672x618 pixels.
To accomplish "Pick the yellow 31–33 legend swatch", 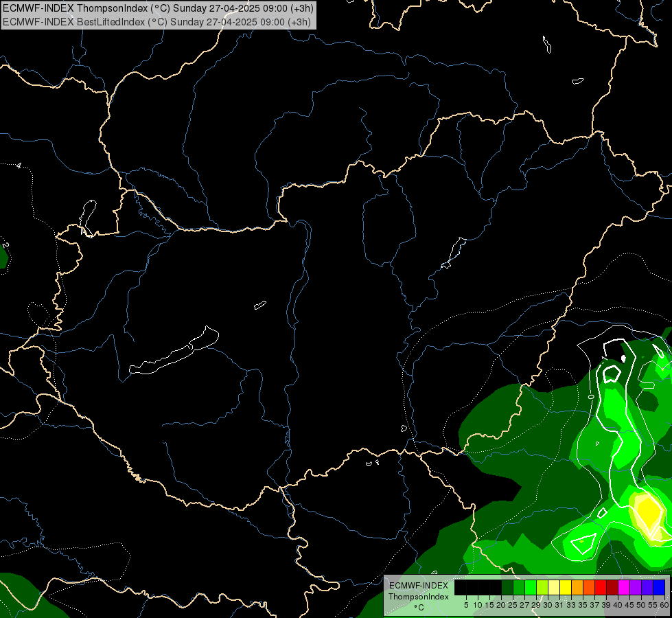I will 566,588.
